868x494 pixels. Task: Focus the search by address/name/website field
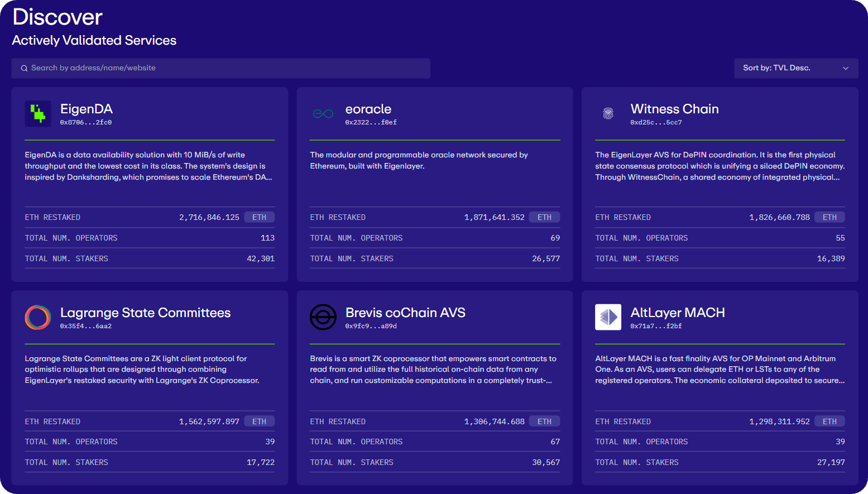click(x=220, y=68)
